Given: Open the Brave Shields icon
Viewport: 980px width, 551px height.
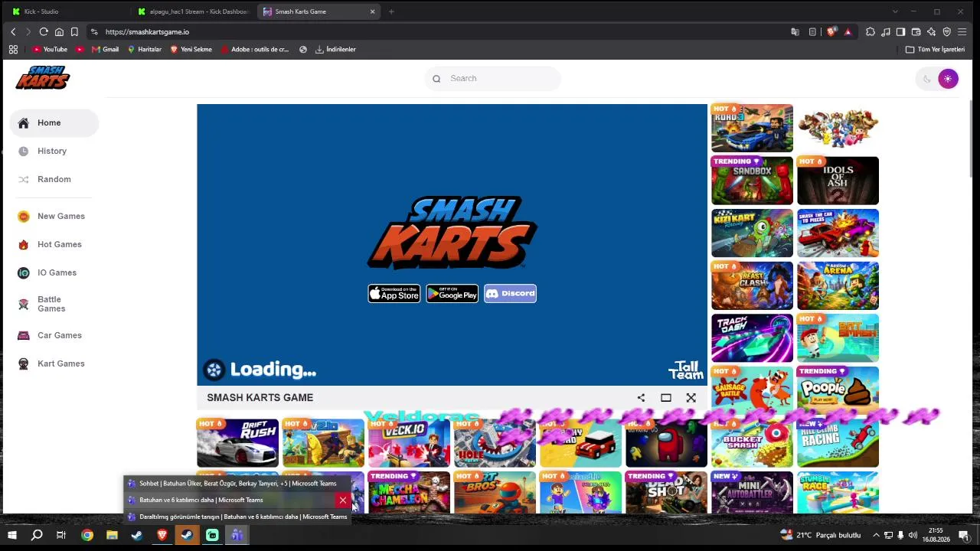Looking at the screenshot, I should (831, 32).
